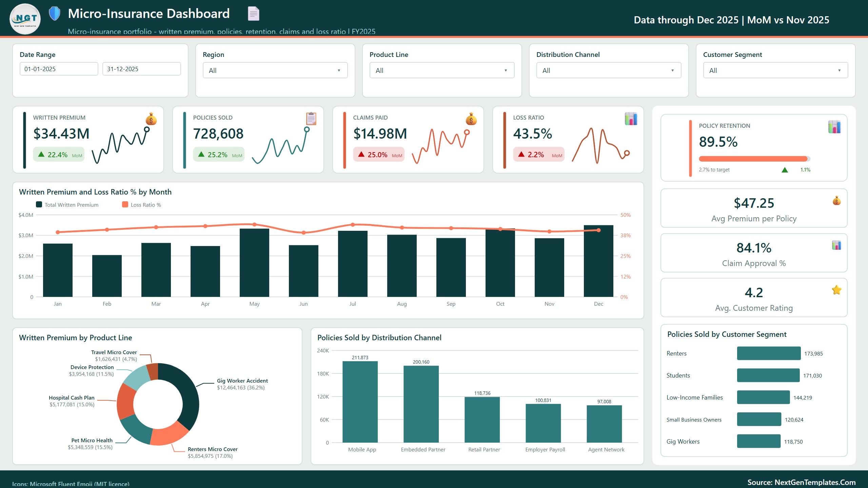The image size is (868, 488).
Task: Open the Region dropdown
Action: point(275,70)
